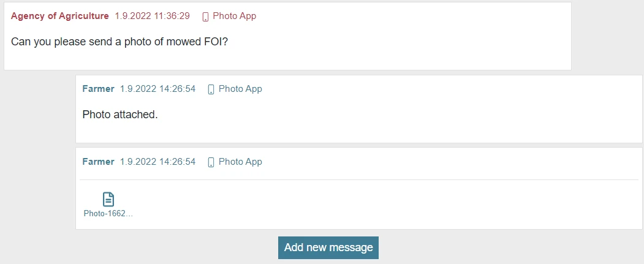
Task: Click the red phone icon beside Agency message
Action: pyautogui.click(x=205, y=17)
